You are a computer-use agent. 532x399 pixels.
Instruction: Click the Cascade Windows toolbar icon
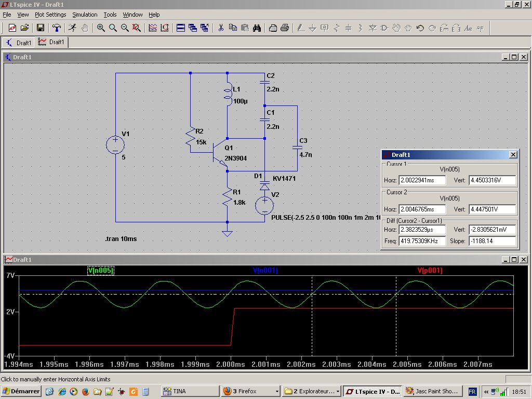pyautogui.click(x=193, y=28)
